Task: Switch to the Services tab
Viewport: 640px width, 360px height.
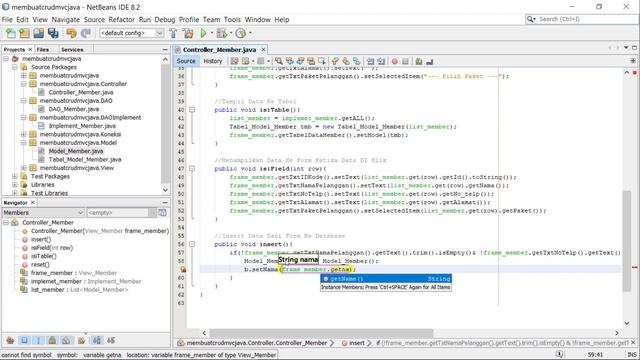Action: coord(72,49)
